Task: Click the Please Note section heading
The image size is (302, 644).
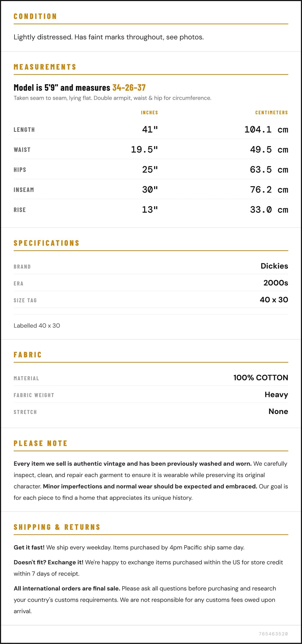Action: point(41,443)
